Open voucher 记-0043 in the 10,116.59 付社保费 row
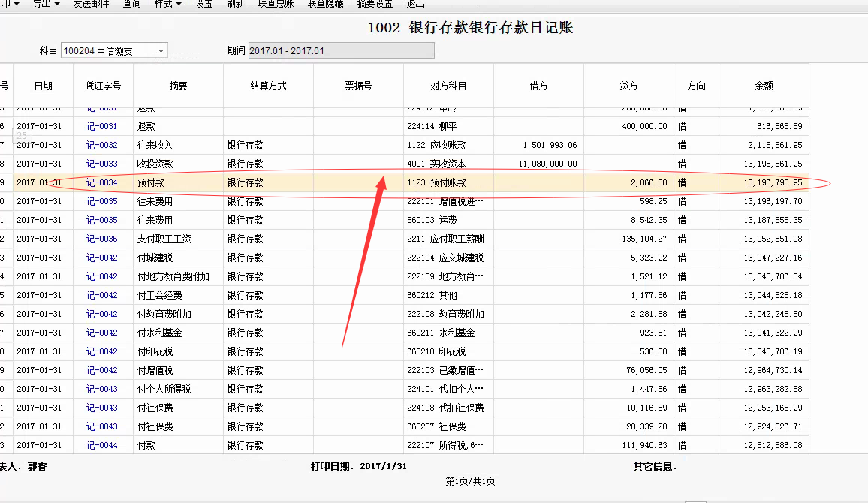868x503 pixels. point(102,408)
